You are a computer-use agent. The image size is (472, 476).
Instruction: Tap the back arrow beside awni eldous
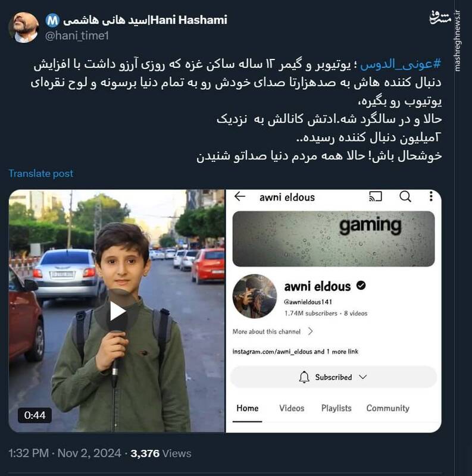pos(240,197)
